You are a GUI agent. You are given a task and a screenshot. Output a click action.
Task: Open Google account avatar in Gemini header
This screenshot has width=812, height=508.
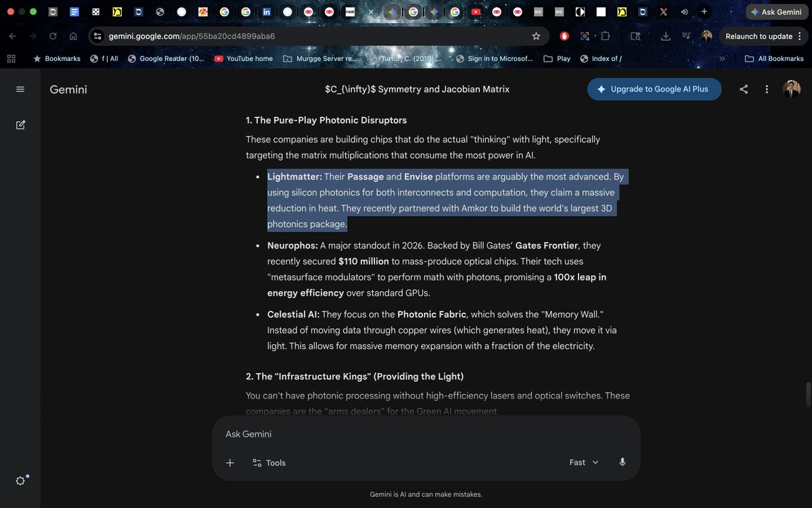click(792, 89)
